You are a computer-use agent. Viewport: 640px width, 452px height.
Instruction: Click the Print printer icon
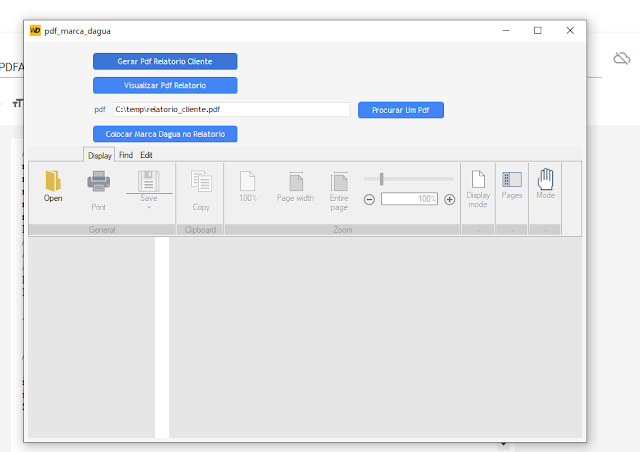pos(98,181)
